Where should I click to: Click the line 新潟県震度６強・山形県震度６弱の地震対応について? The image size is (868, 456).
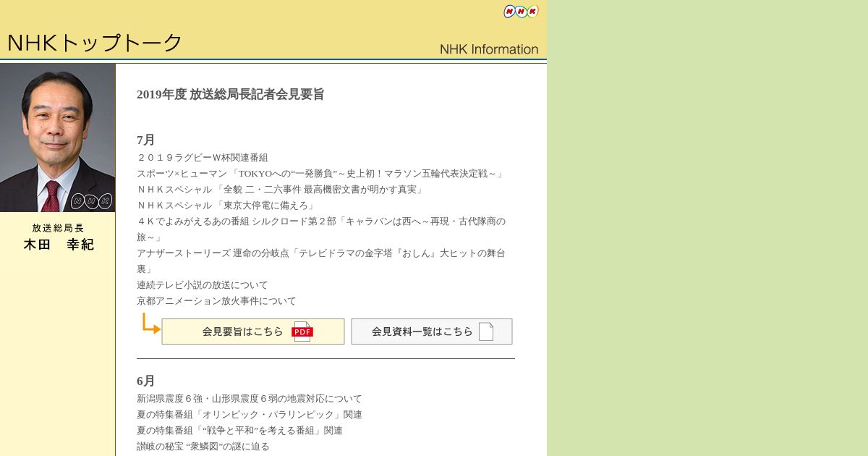[250, 398]
